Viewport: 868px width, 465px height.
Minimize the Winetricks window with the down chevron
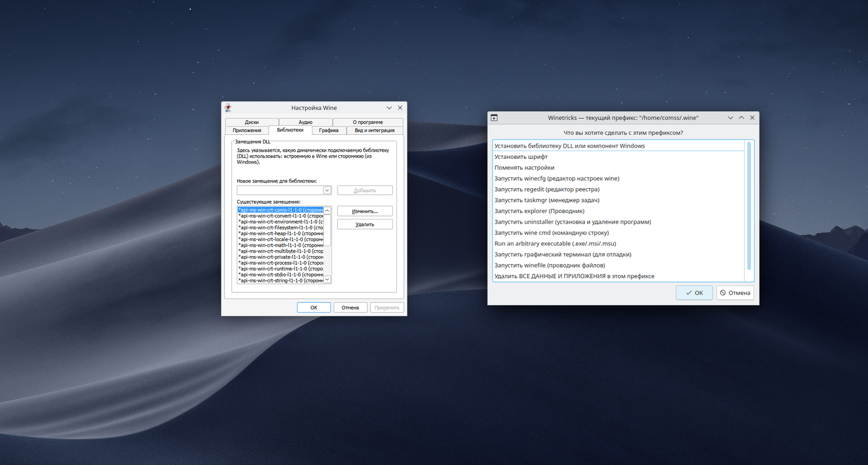(731, 118)
